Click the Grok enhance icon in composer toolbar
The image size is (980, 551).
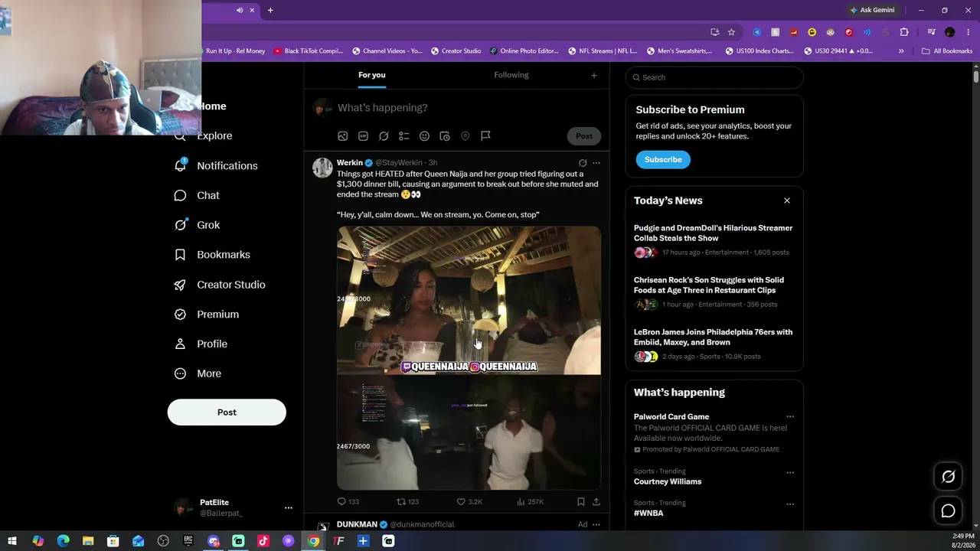click(384, 136)
